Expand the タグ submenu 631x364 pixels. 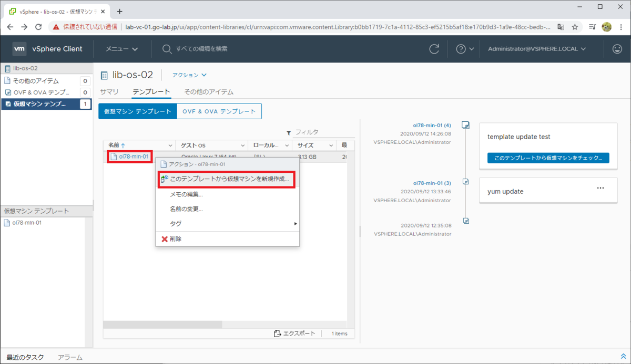228,223
